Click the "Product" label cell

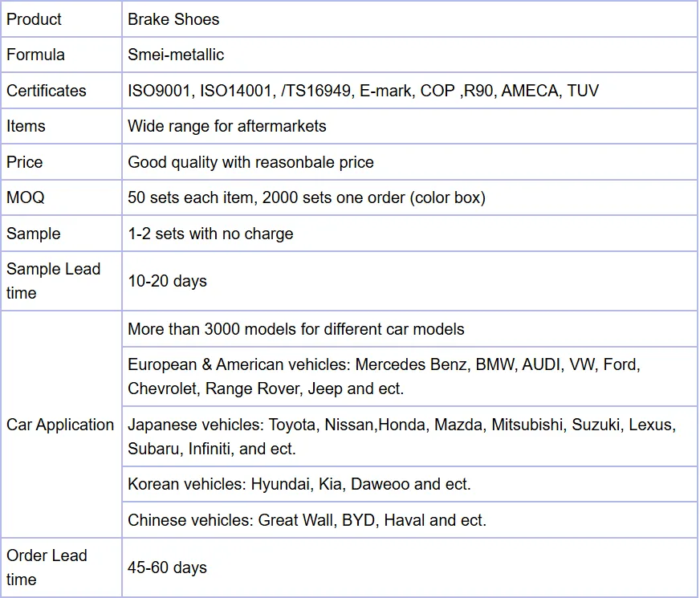tap(34, 19)
